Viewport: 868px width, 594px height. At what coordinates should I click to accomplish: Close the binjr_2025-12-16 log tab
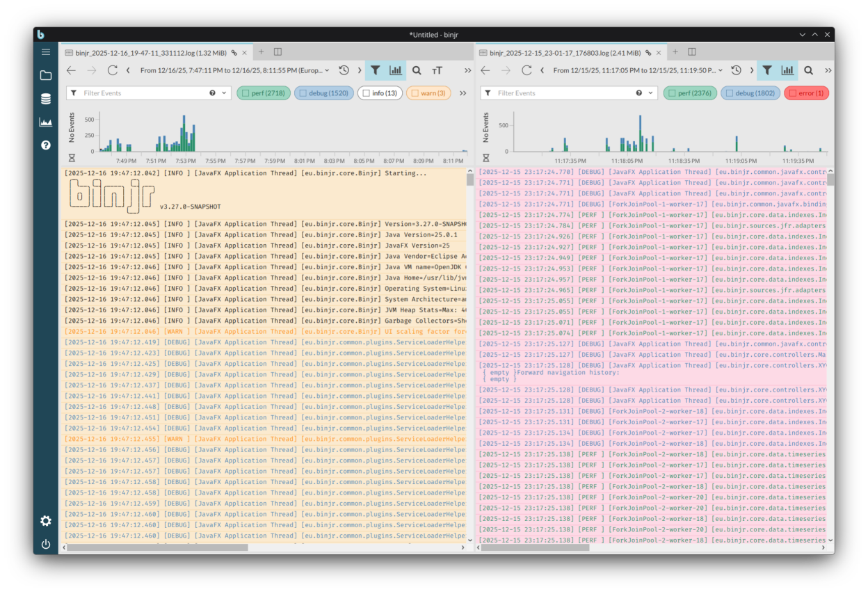click(245, 52)
